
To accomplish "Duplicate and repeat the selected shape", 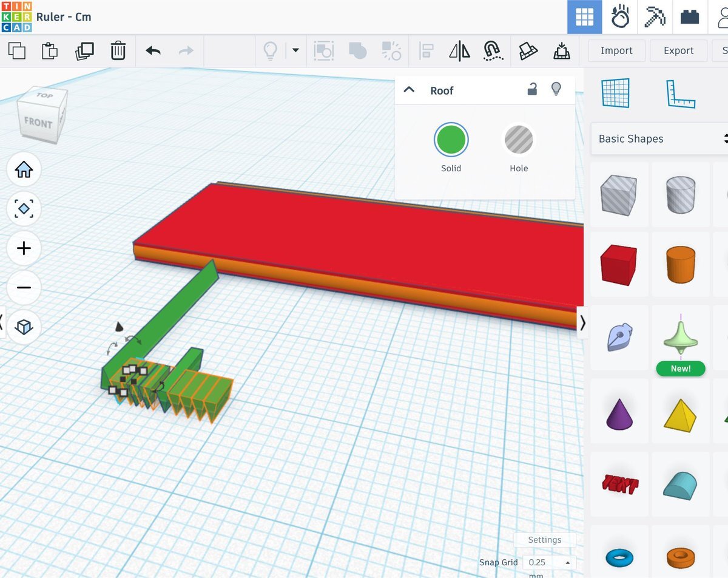I will 84,51.
